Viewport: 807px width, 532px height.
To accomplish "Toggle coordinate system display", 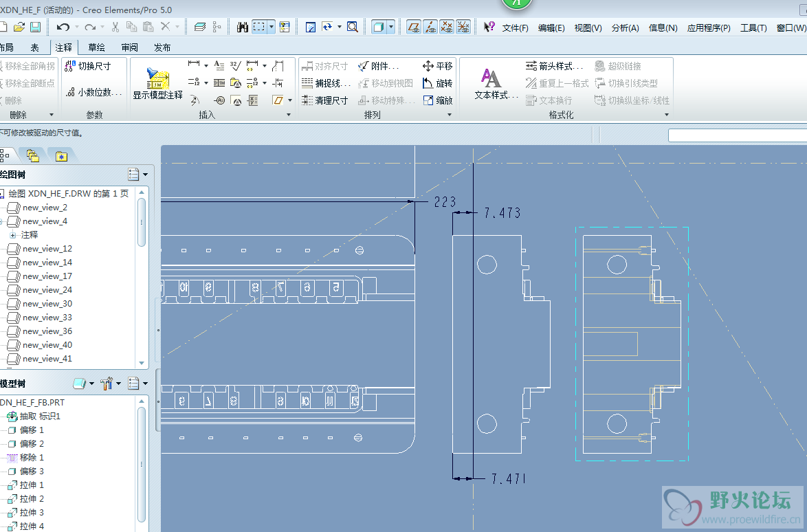I will pyautogui.click(x=463, y=27).
